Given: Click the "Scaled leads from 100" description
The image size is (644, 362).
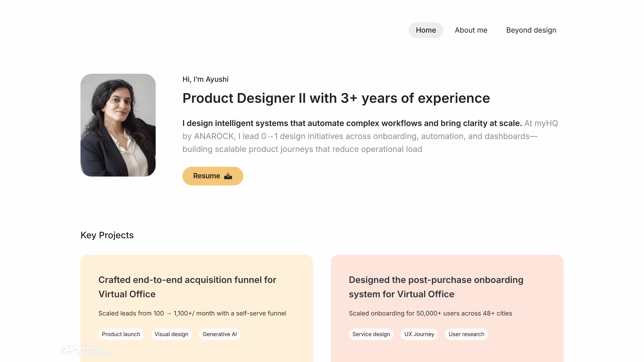Looking at the screenshot, I should tap(192, 313).
